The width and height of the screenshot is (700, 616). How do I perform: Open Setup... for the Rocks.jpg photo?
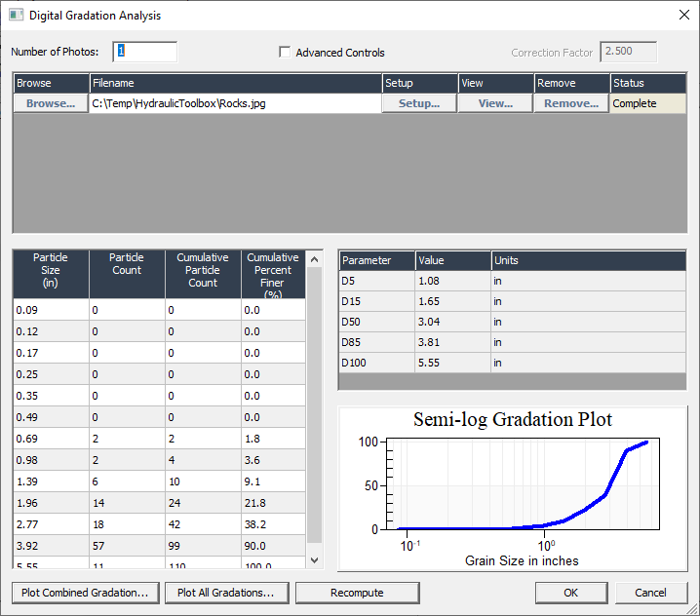pos(419,103)
